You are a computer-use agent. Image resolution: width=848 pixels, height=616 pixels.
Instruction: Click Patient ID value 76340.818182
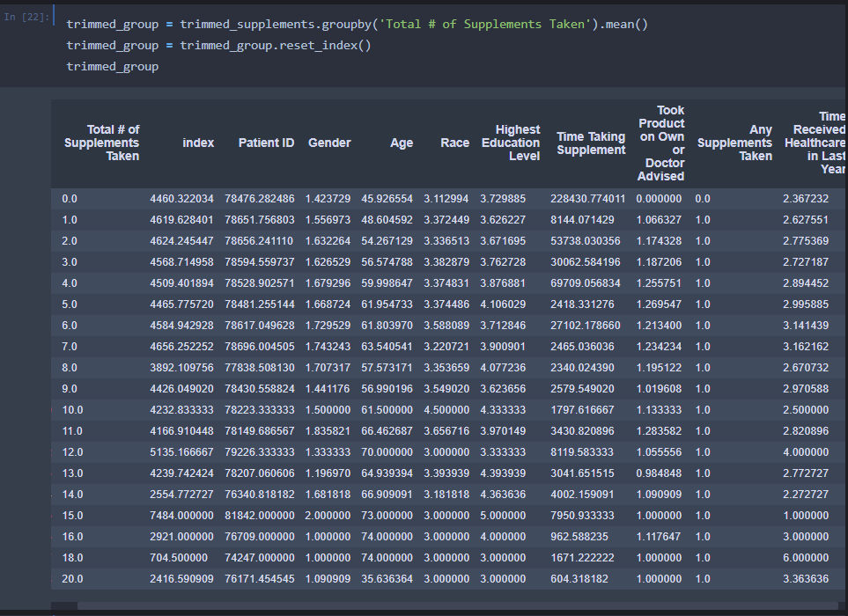(260, 495)
